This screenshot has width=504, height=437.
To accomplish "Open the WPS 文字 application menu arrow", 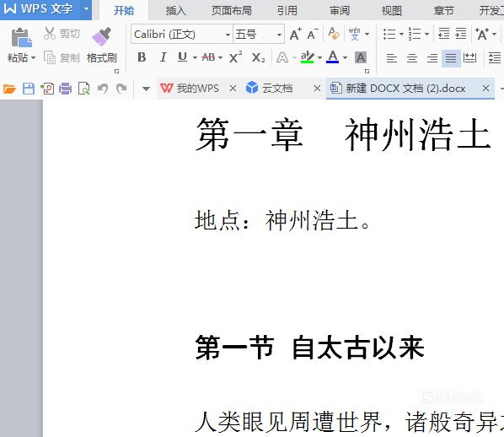I will [x=86, y=9].
